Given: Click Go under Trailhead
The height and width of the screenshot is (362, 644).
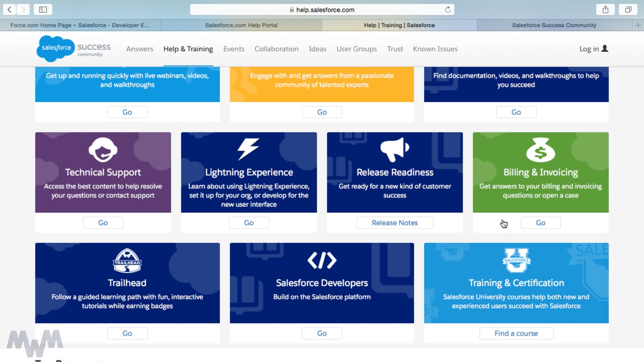Looking at the screenshot, I should [127, 333].
